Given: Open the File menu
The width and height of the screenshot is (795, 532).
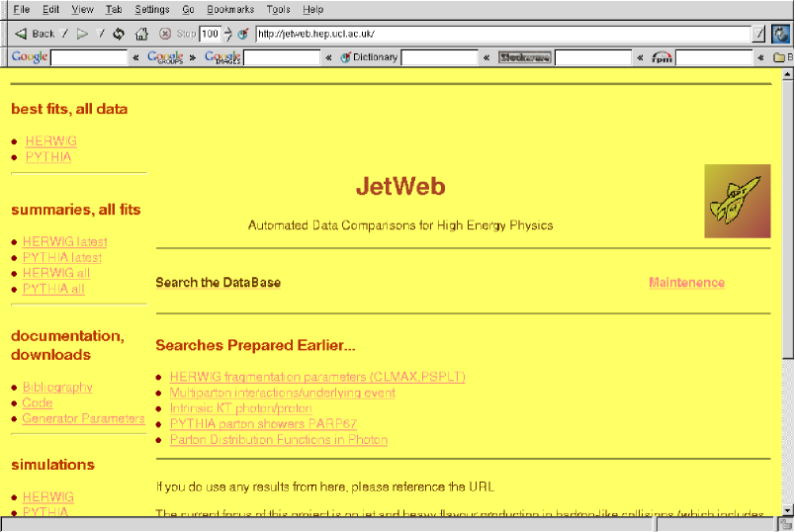Looking at the screenshot, I should pos(21,9).
